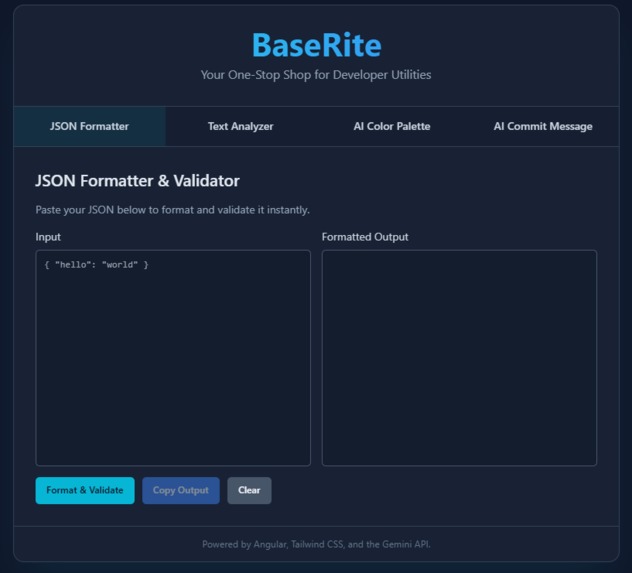Open the AI Color Palette tab

click(x=392, y=126)
